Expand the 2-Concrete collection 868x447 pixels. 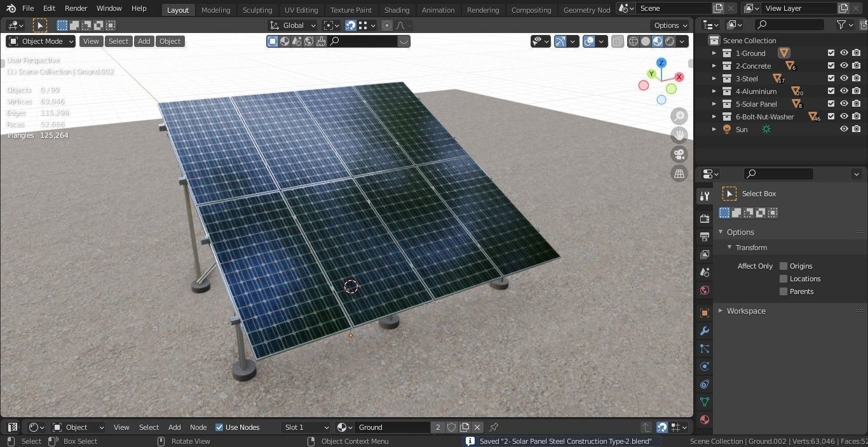pyautogui.click(x=714, y=66)
